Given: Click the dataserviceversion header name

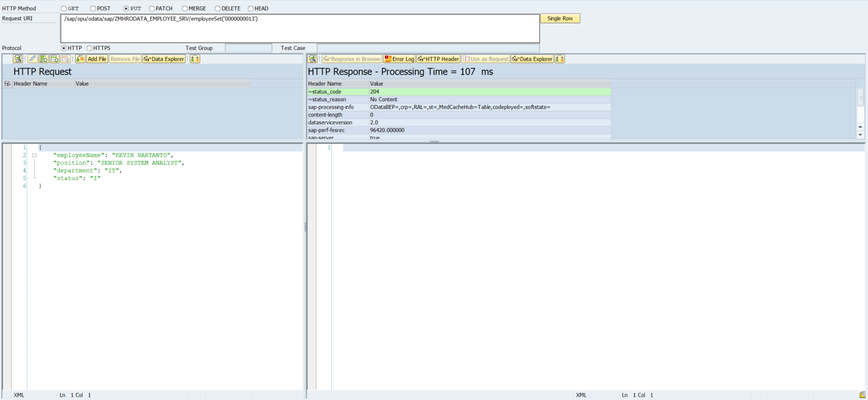Looking at the screenshot, I should 330,123.
